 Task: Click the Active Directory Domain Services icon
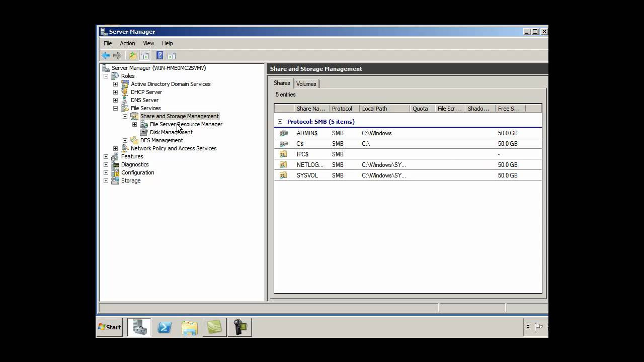pyautogui.click(x=125, y=84)
